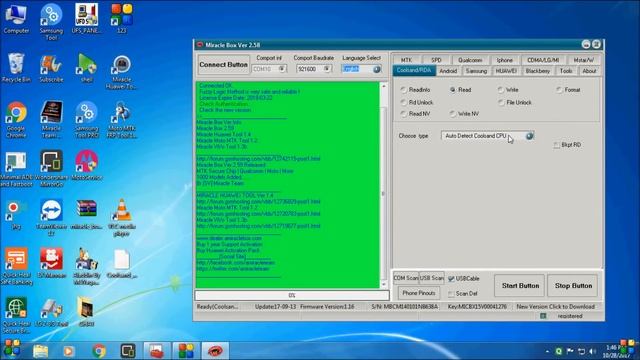Open the VLC media player shortcut
The width and height of the screenshot is (640, 360).
click(x=122, y=217)
